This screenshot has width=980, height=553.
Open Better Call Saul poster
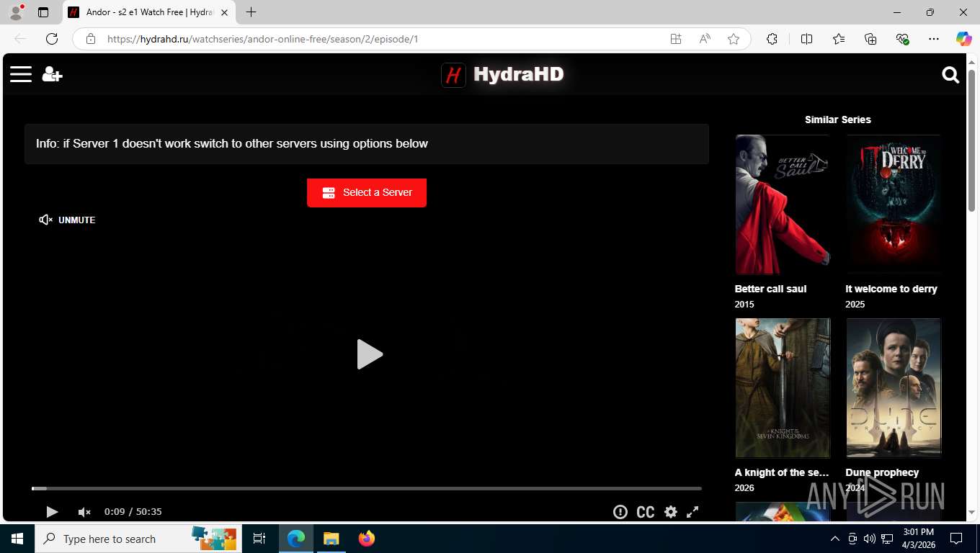pyautogui.click(x=783, y=204)
